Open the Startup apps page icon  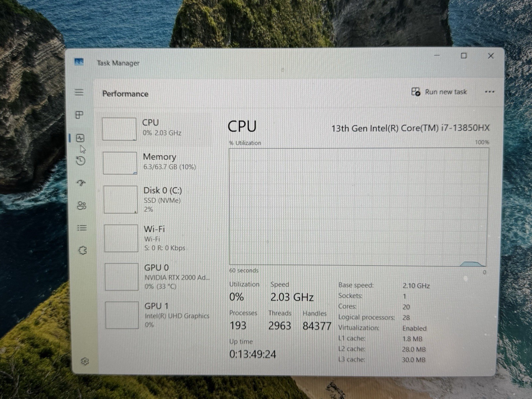[81, 183]
